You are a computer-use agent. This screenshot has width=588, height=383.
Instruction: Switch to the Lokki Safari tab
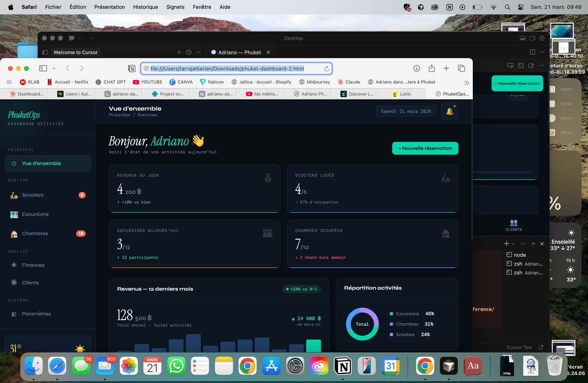point(401,94)
